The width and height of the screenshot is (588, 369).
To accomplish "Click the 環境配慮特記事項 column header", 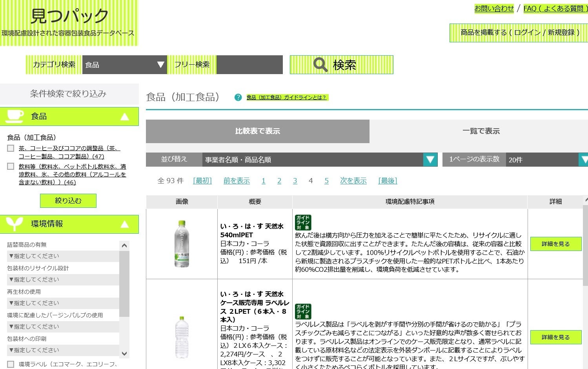I will coord(410,202).
